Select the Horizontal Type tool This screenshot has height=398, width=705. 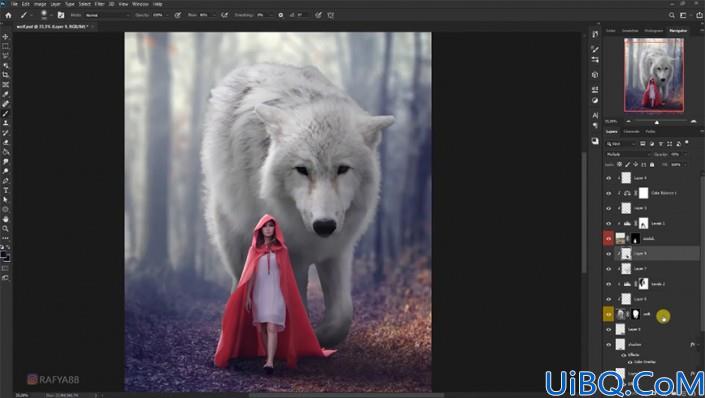coord(5,191)
